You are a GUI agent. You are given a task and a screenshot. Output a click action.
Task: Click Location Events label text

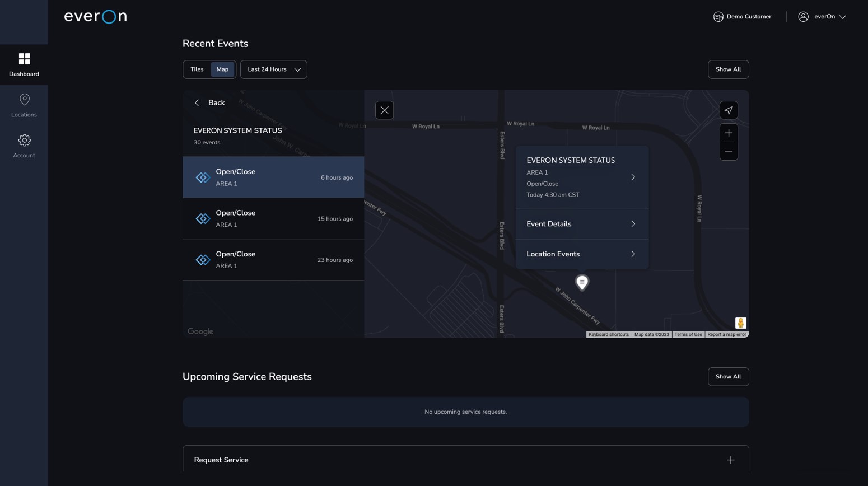(x=553, y=254)
